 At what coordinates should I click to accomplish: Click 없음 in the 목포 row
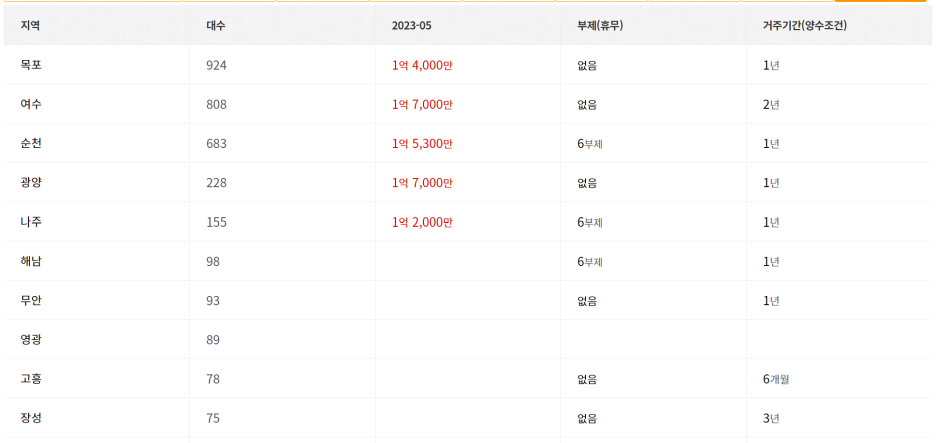click(x=587, y=66)
